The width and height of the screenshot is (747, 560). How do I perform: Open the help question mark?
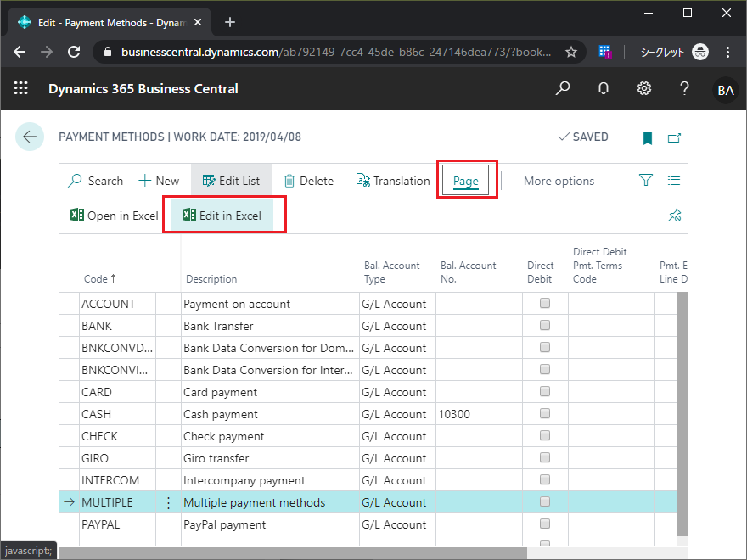point(684,88)
